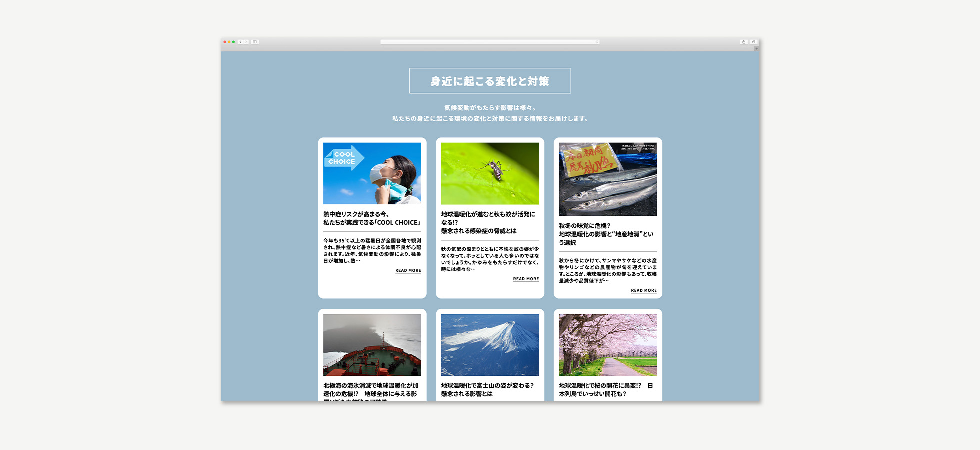
Task: Close the browser window via red button
Action: coord(225,42)
